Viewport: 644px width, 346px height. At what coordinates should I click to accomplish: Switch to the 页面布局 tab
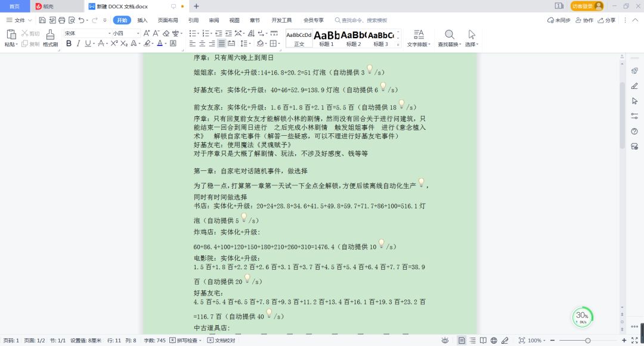[x=168, y=20]
